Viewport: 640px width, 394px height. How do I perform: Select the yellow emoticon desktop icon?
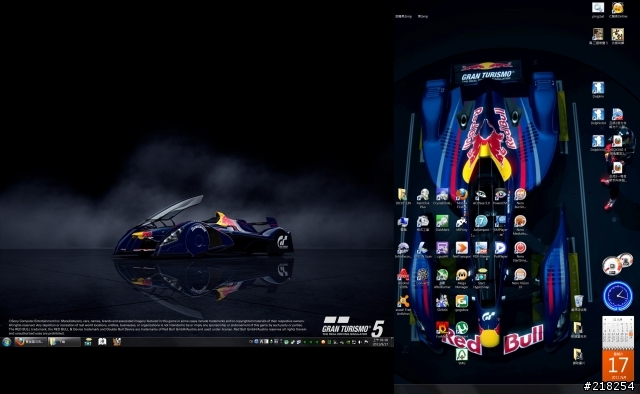(x=618, y=8)
